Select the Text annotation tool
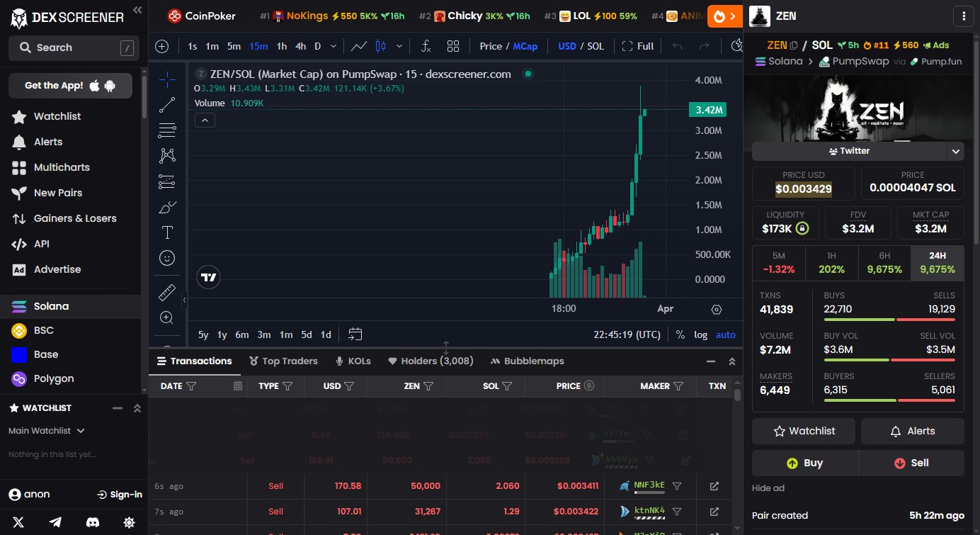This screenshot has height=535, width=980. coord(167,232)
